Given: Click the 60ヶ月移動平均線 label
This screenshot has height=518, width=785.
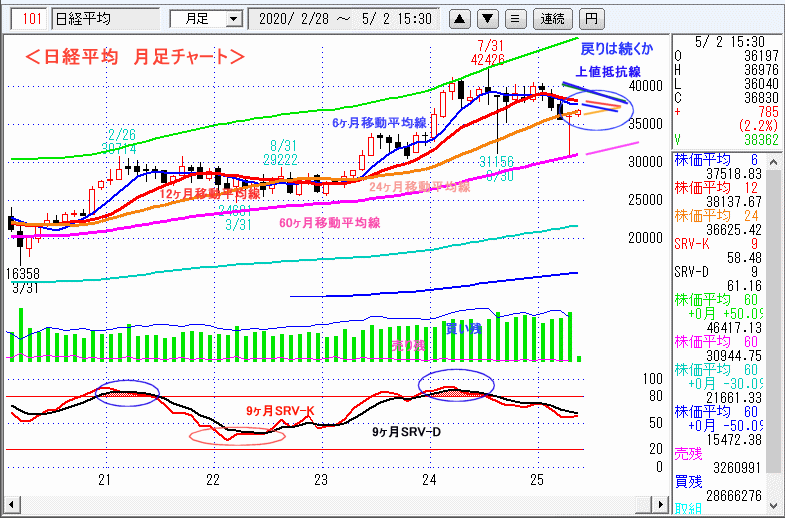Looking at the screenshot, I should click(329, 223).
